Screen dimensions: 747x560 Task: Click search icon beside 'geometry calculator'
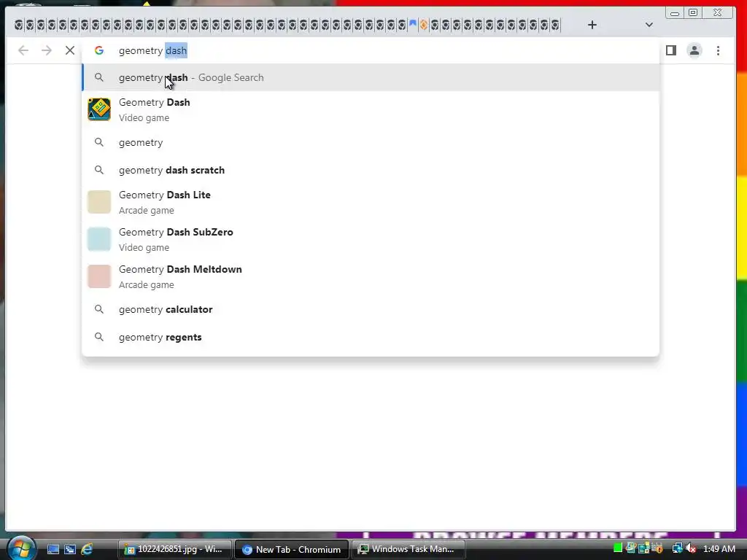pyautogui.click(x=98, y=309)
